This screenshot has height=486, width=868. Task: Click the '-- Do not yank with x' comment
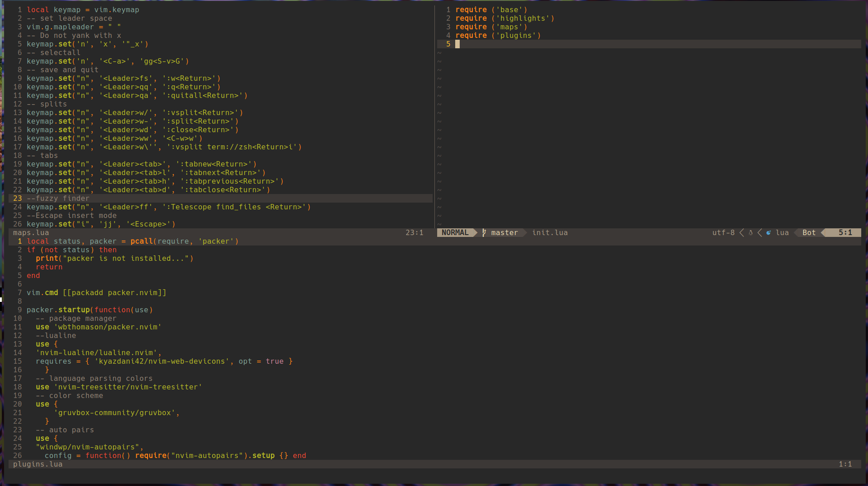[x=74, y=36]
